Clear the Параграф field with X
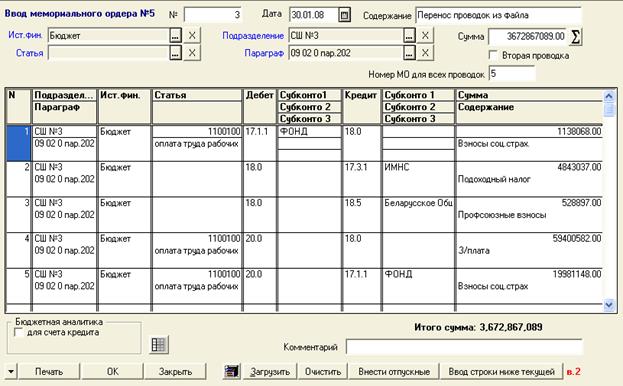The height and width of the screenshot is (386, 623). click(425, 53)
